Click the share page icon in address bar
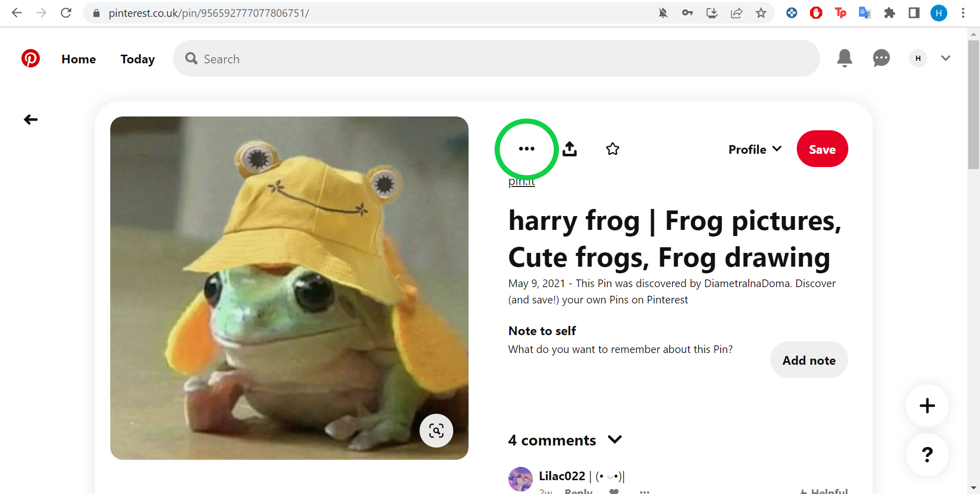Screen dimensions: 980x494 tap(737, 13)
